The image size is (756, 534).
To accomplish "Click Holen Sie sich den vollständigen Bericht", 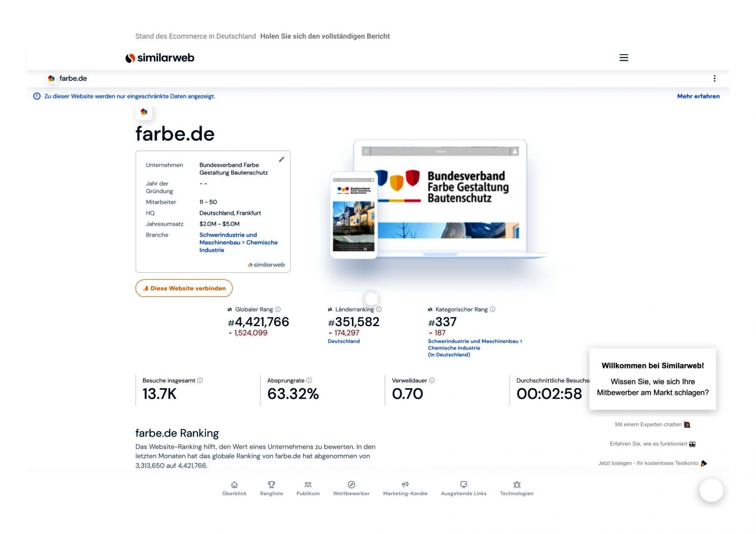I will pos(325,36).
